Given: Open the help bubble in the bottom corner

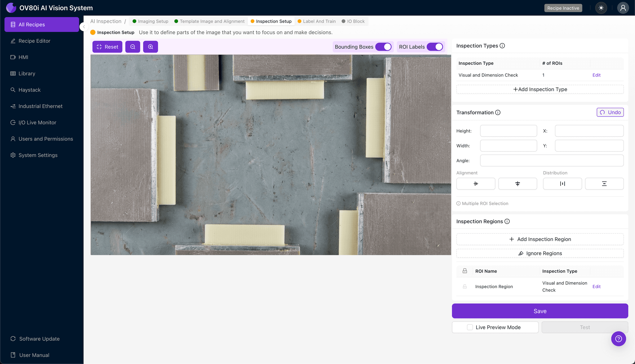Looking at the screenshot, I should pyautogui.click(x=619, y=339).
